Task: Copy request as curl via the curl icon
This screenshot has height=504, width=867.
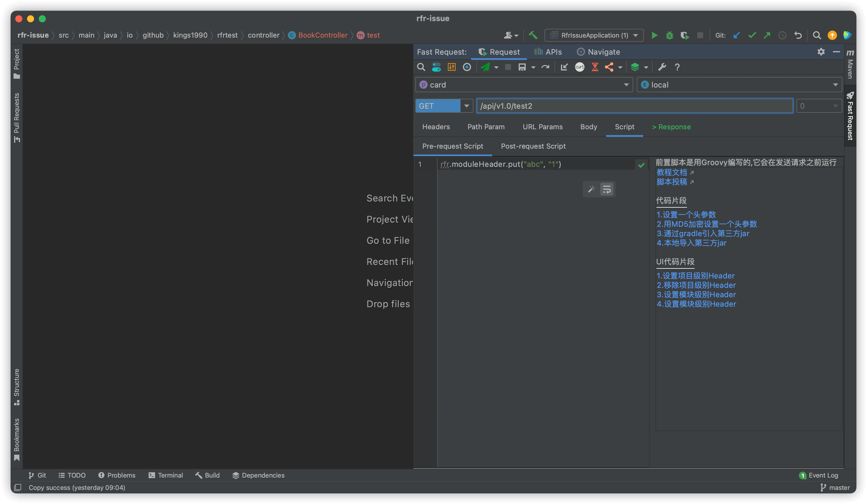Action: point(579,67)
